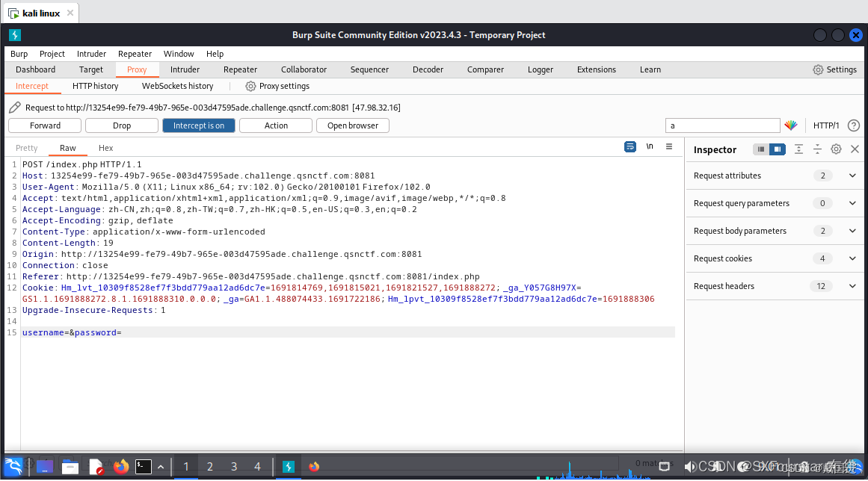Switch to the Collaborator tab

[304, 69]
